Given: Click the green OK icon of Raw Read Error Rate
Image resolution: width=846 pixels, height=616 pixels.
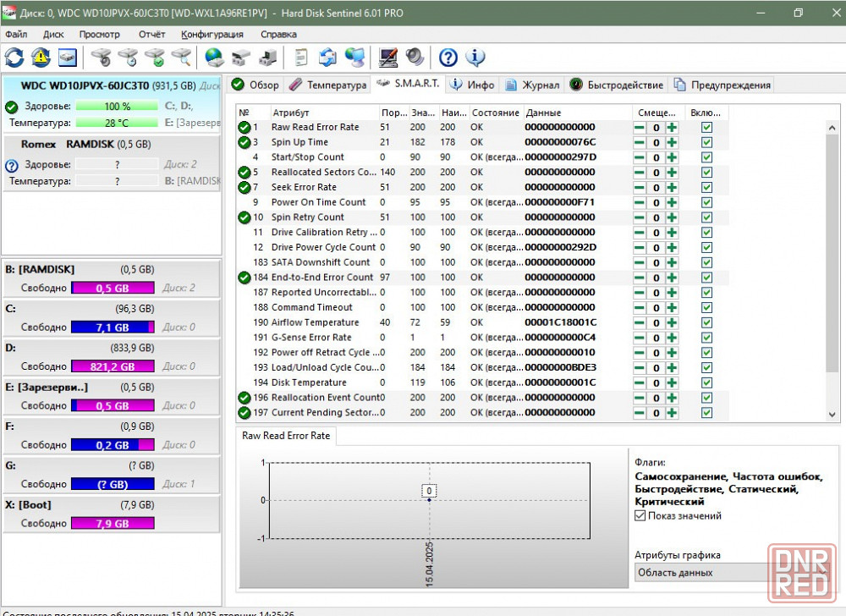Looking at the screenshot, I should tap(244, 127).
